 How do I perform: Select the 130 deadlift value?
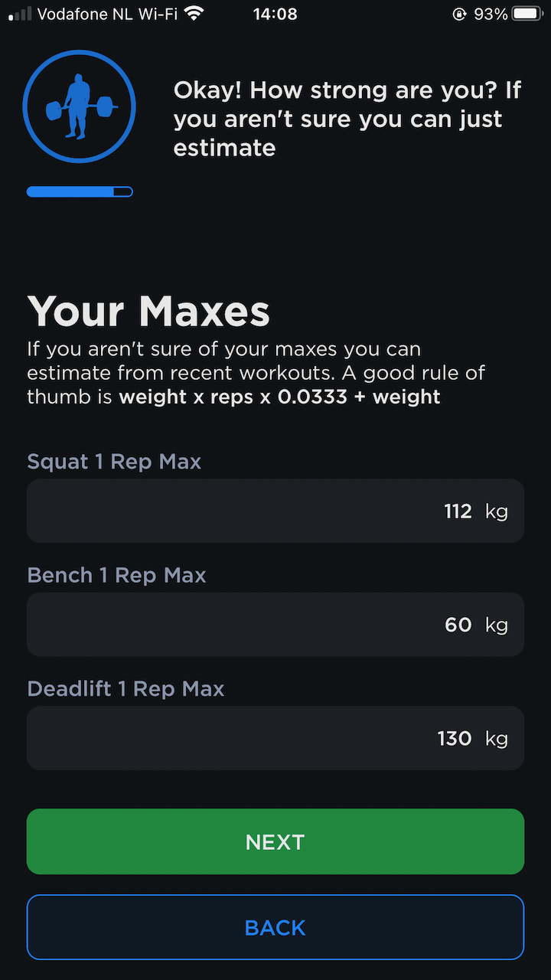pyautogui.click(x=455, y=738)
